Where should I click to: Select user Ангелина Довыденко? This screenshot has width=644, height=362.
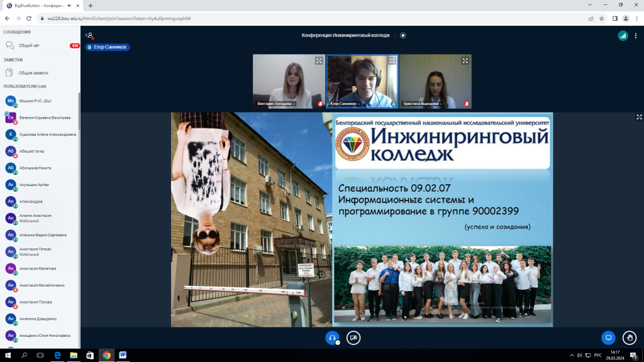40,319
